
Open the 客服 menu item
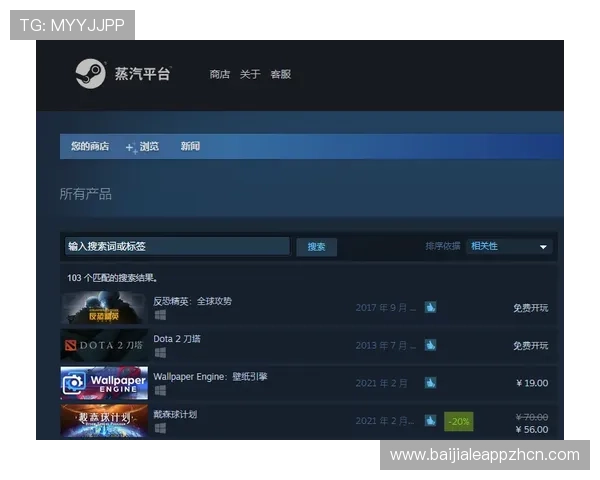point(280,74)
